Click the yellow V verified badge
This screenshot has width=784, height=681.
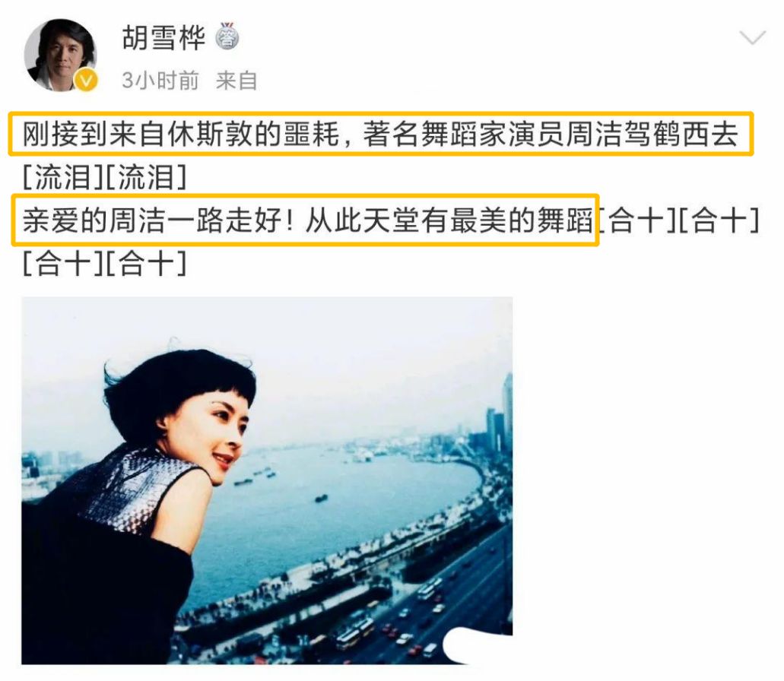86,80
